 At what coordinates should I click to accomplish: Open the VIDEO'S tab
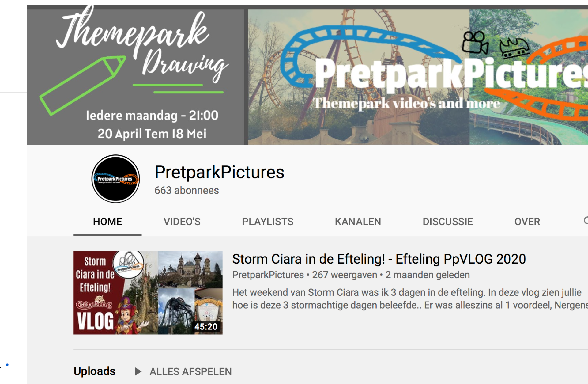click(182, 222)
